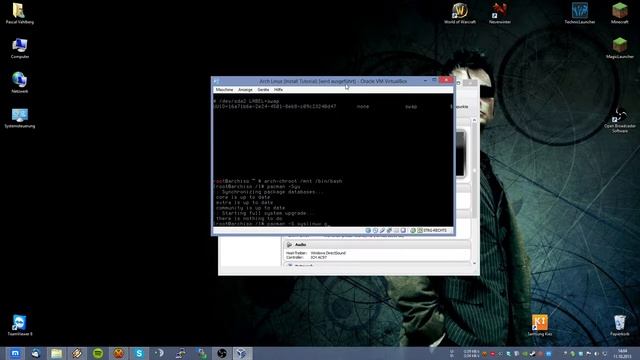Click 'Windows DirectSound' host driver text
Viewport: 640px width, 360px height.
[x=328, y=253]
